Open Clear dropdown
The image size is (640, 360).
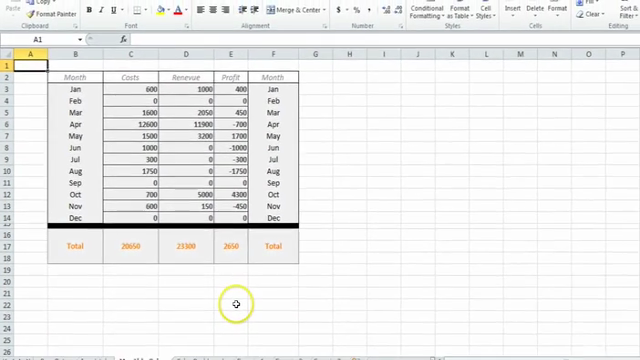[591, 14]
